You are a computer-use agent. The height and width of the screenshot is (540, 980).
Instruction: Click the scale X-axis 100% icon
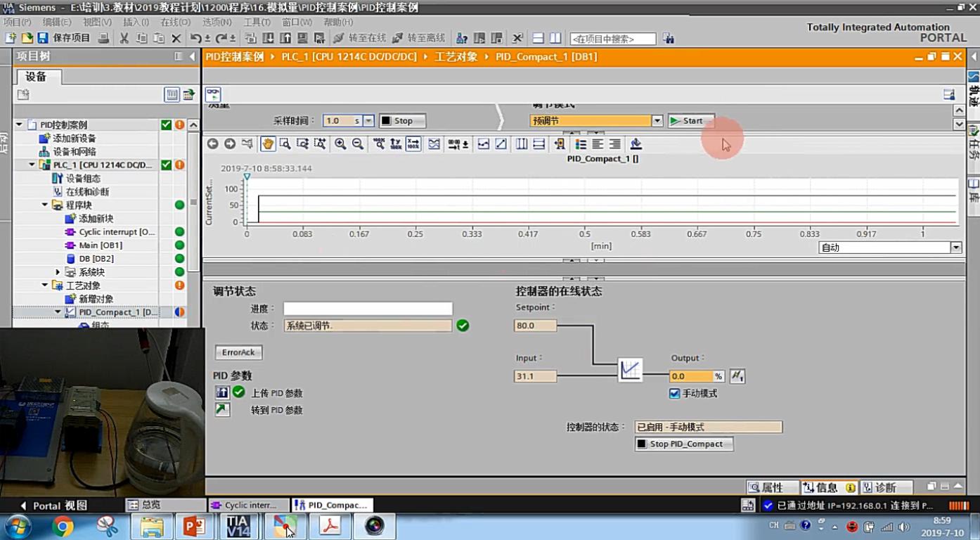[x=413, y=143]
